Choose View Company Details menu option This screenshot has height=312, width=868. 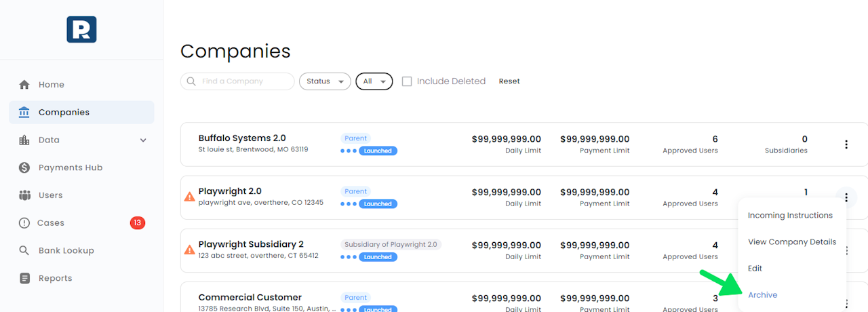791,242
